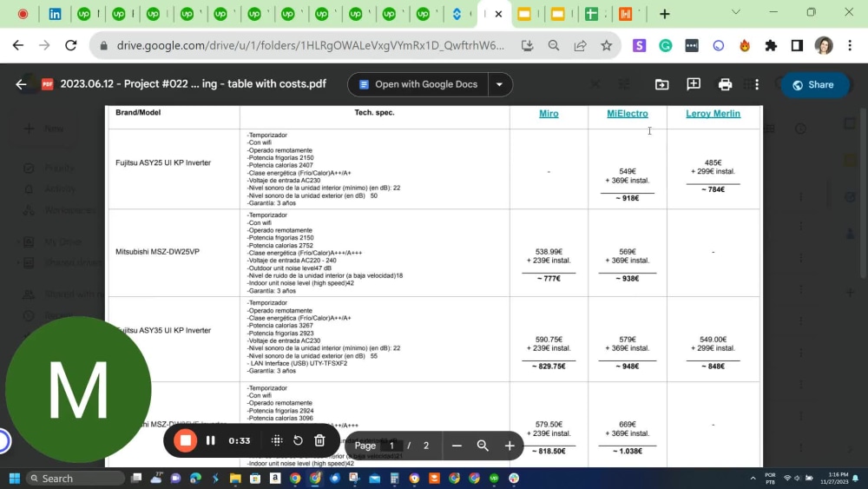
Task: Open the Windows Start menu
Action: (15, 478)
